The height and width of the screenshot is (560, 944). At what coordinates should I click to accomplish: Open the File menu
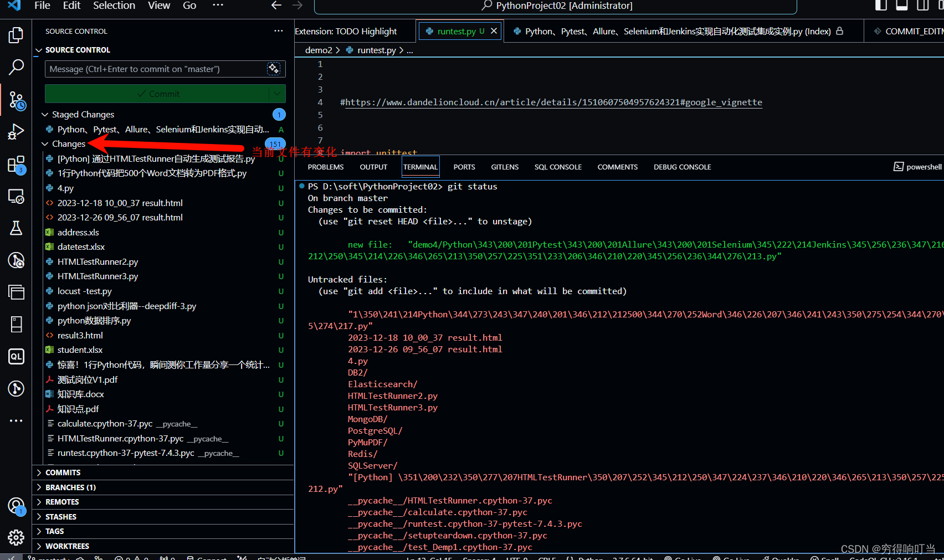pyautogui.click(x=42, y=6)
